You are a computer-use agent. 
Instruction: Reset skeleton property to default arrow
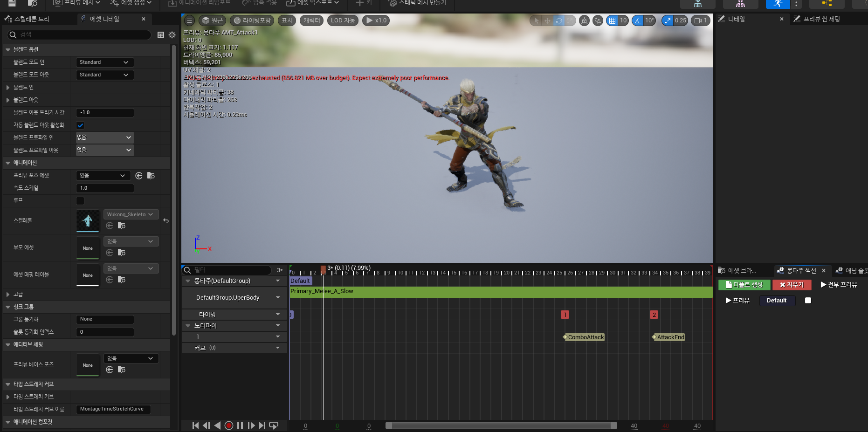point(166,220)
